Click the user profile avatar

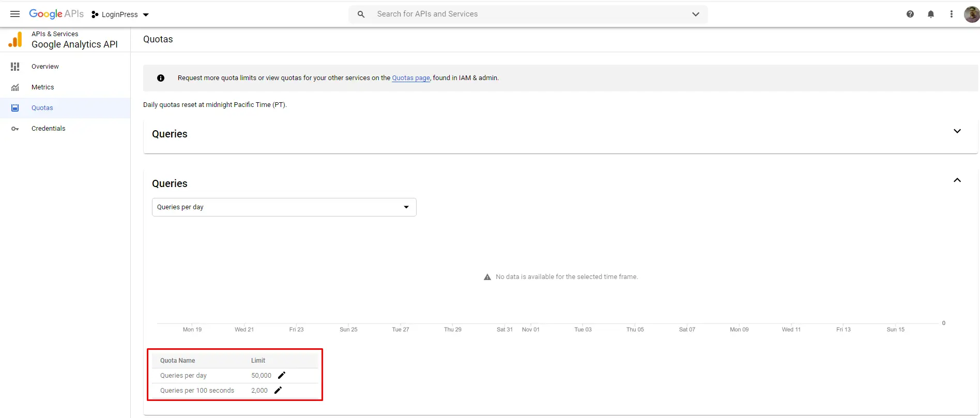coord(971,14)
